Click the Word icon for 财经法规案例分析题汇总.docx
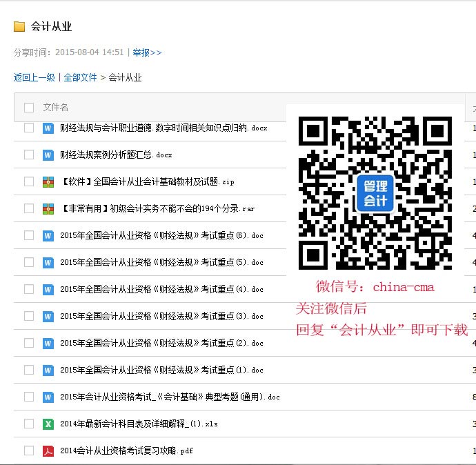Image resolution: width=476 pixels, height=465 pixels. (x=48, y=155)
